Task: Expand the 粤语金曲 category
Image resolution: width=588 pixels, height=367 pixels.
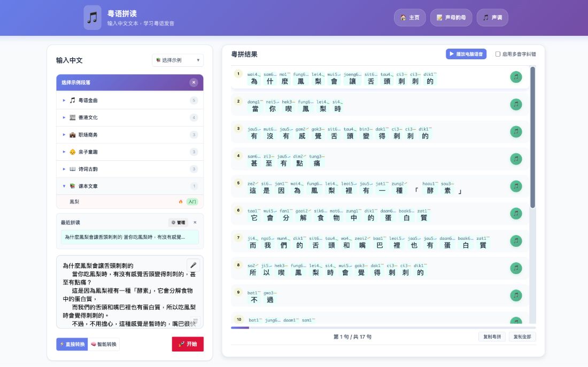Action: [x=130, y=100]
